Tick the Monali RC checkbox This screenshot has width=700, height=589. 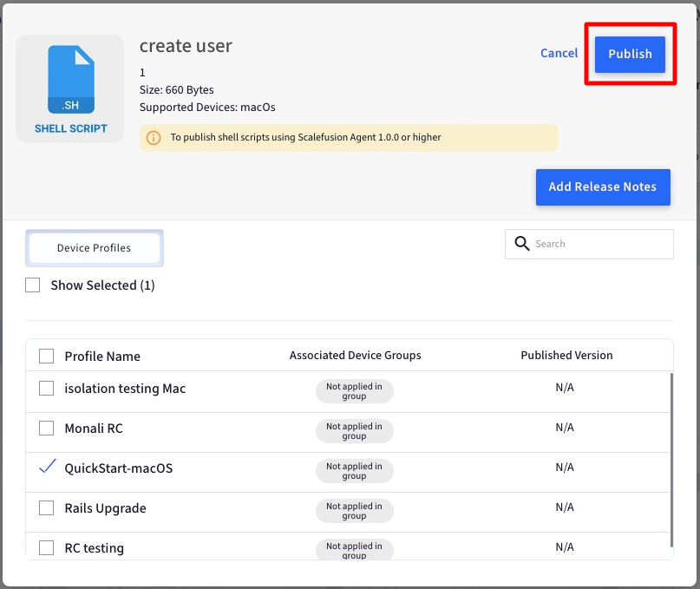tap(47, 428)
